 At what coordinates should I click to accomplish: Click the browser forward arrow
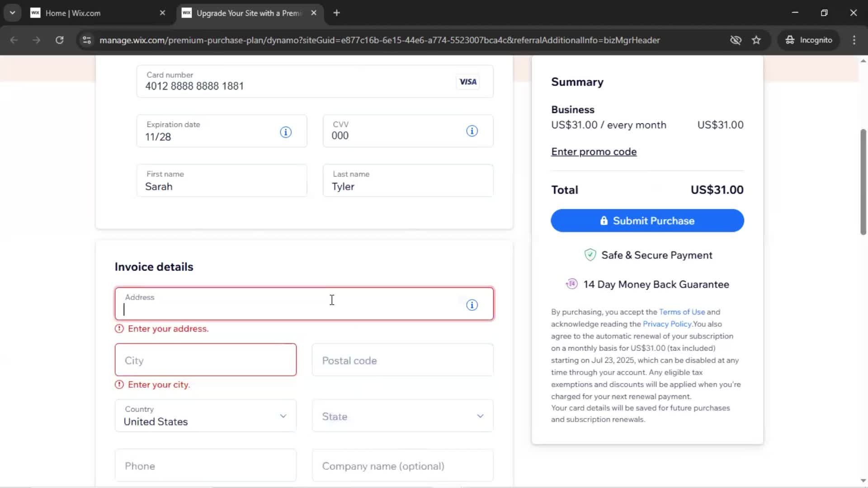click(37, 40)
